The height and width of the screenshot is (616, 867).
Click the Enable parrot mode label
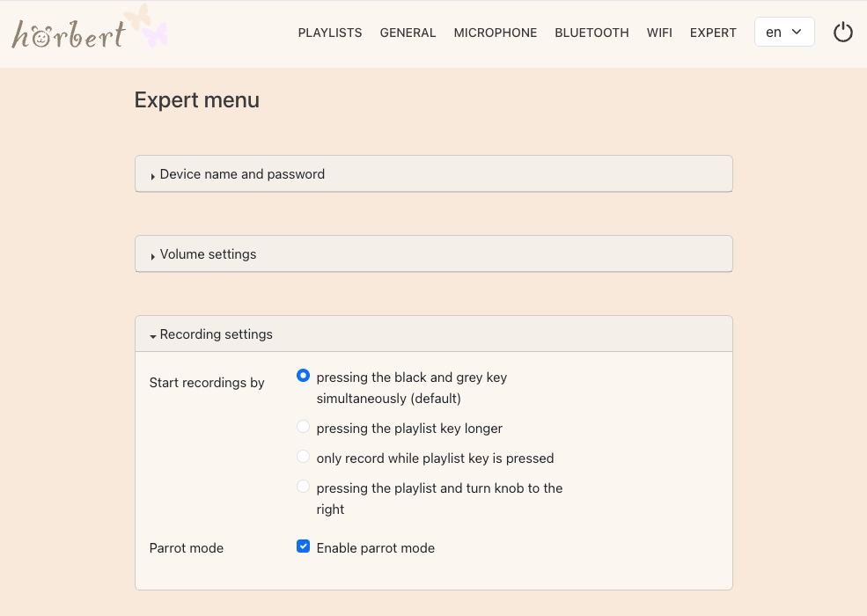[x=376, y=548]
